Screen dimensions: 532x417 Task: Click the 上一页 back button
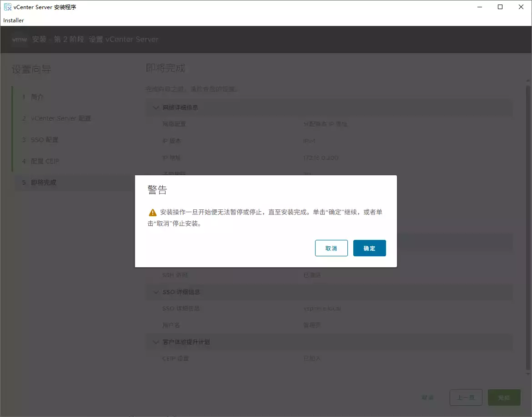(466, 397)
